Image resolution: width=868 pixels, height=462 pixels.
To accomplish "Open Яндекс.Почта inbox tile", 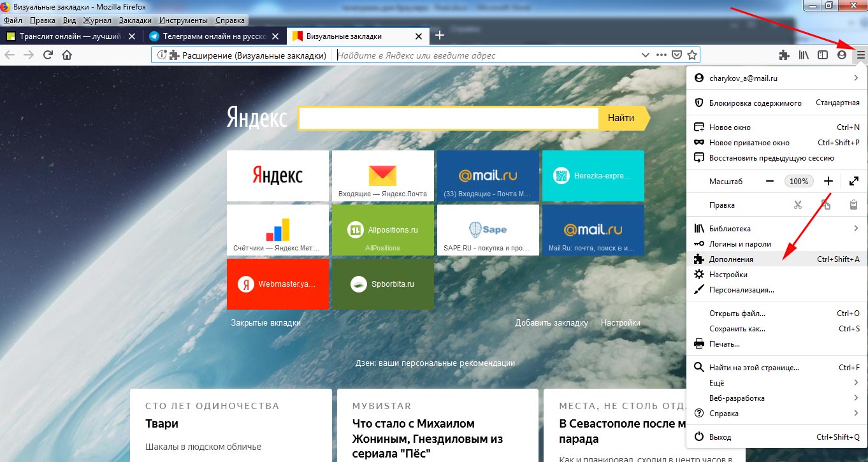I will click(x=383, y=176).
